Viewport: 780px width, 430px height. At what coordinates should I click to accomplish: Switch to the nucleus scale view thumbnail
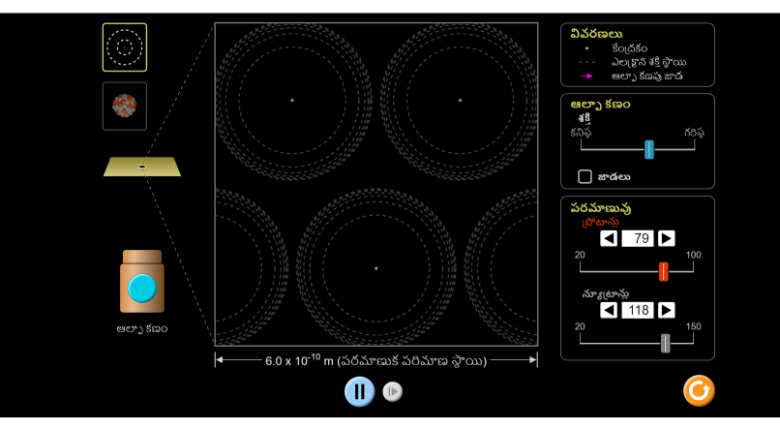pos(124,106)
